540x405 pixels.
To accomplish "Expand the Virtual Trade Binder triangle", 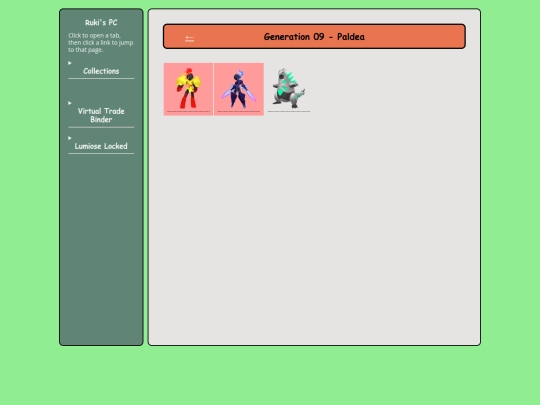I will [x=70, y=103].
